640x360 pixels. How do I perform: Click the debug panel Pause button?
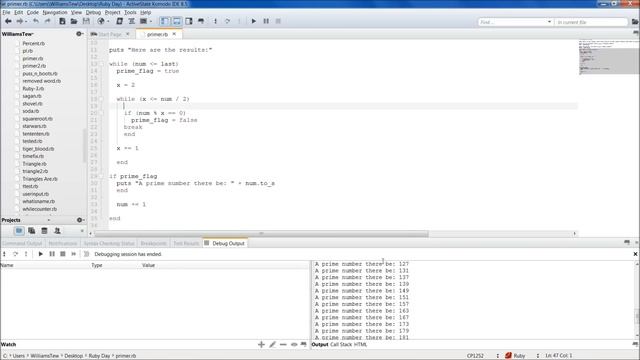click(x=52, y=254)
